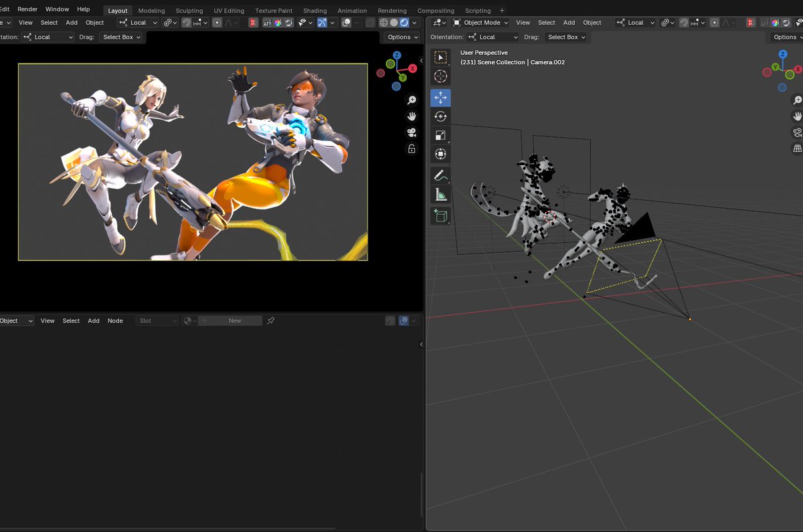Open Orientation Local dropdown in right tool settings
Image resolution: width=803 pixels, height=532 pixels.
click(493, 37)
